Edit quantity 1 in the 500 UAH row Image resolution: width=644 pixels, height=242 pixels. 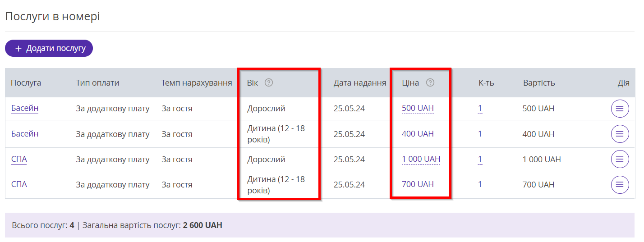(480, 109)
